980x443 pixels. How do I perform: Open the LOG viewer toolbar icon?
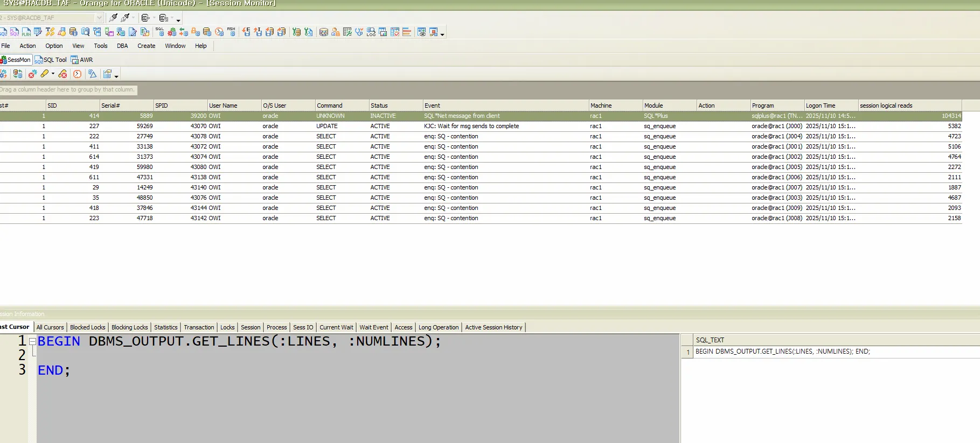tap(371, 32)
